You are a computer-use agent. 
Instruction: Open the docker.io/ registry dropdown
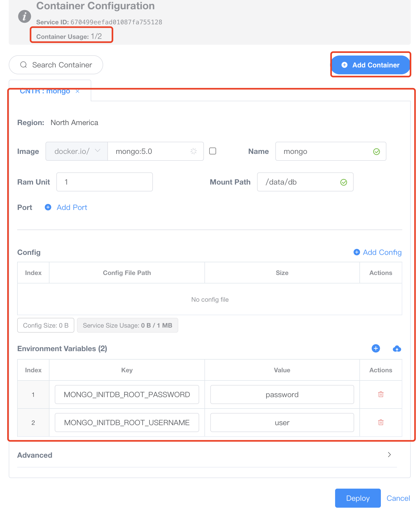77,151
